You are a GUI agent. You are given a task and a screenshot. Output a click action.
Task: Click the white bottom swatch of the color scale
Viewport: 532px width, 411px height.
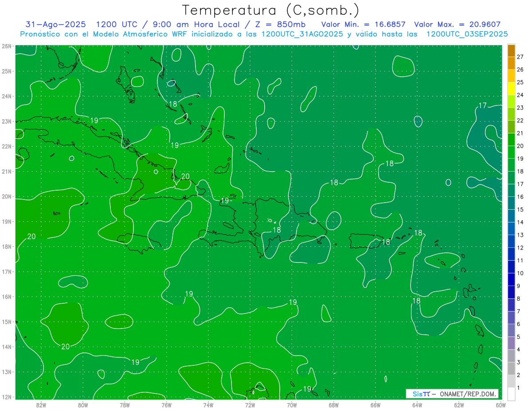coord(511,394)
